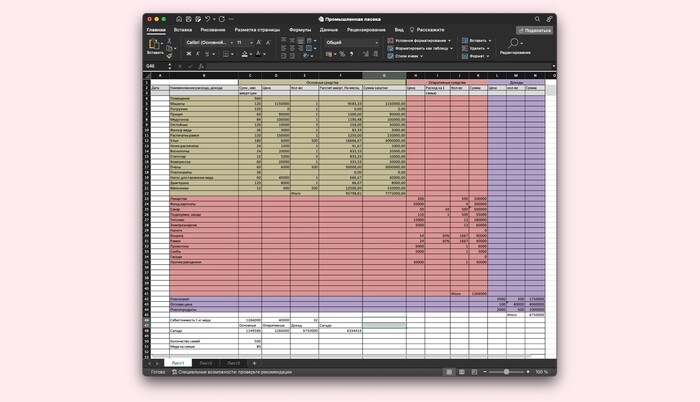Add a new sheet with plus button
This screenshot has width=700, height=402.
click(x=254, y=363)
